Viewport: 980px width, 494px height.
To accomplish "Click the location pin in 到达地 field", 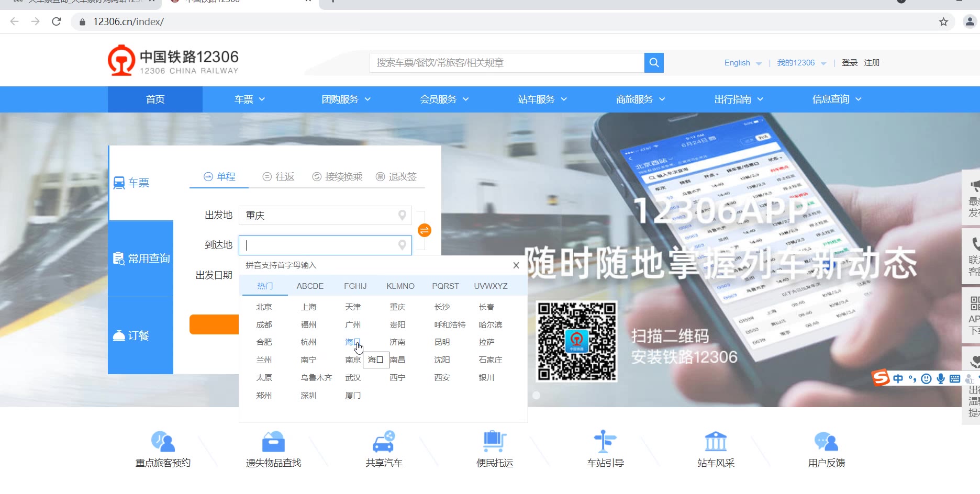I will [x=402, y=245].
